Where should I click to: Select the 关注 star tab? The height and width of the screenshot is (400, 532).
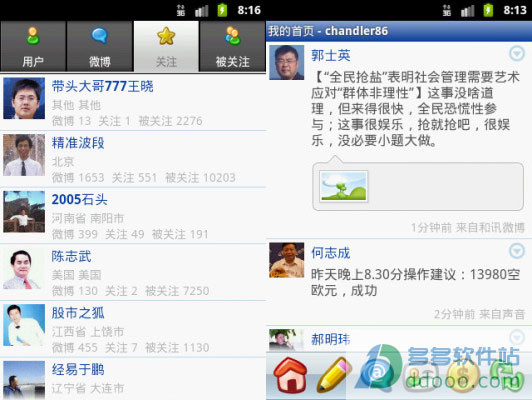pos(166,46)
